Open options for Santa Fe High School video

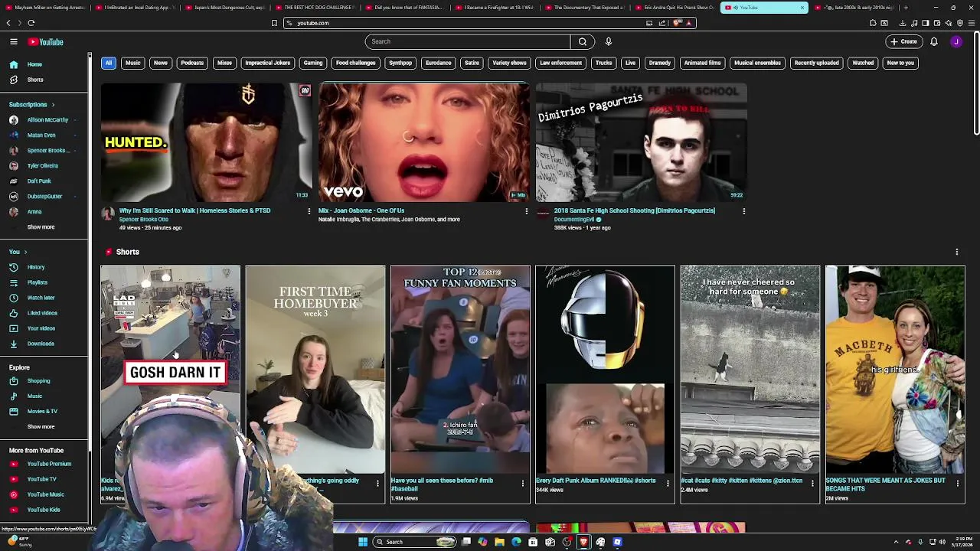point(743,211)
